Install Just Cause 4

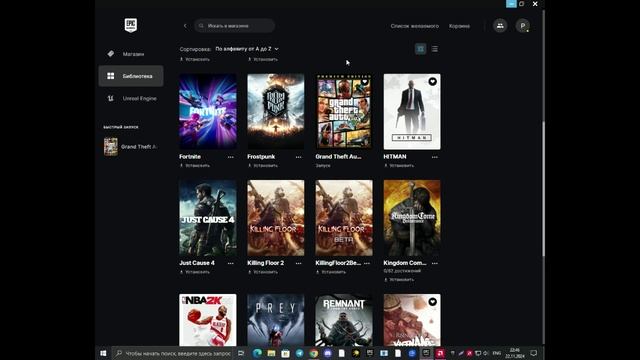click(195, 272)
